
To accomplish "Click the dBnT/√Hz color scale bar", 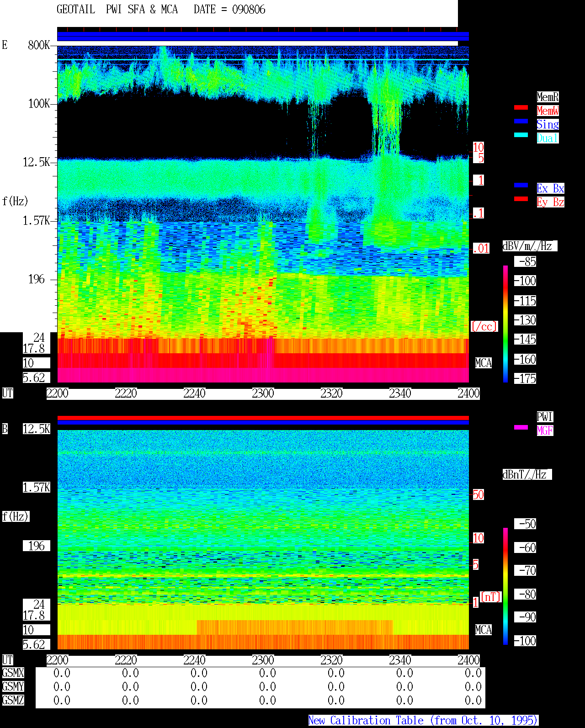I will (505, 586).
